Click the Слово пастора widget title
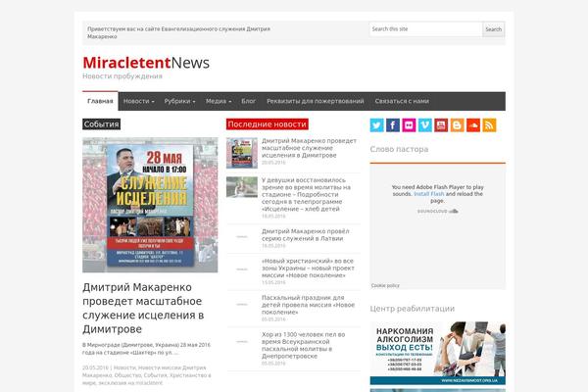The image size is (588, 392). click(399, 149)
